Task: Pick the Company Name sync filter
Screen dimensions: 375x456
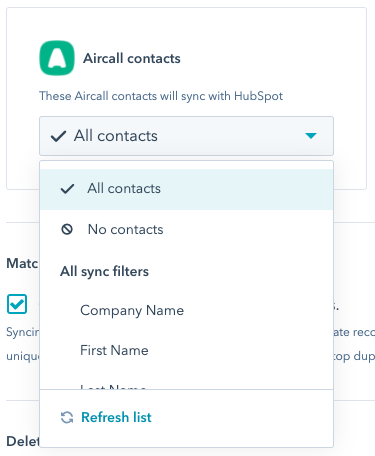Action: (x=186, y=310)
